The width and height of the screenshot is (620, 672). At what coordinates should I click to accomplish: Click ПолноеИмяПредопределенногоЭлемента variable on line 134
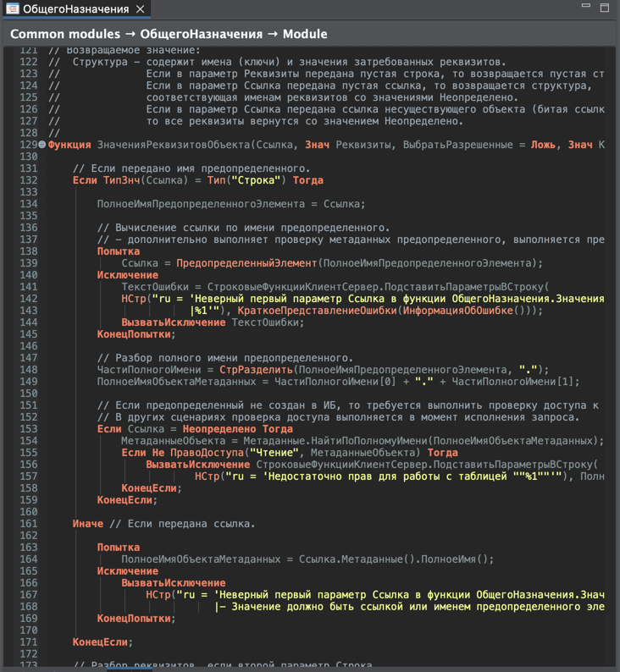coord(201,204)
